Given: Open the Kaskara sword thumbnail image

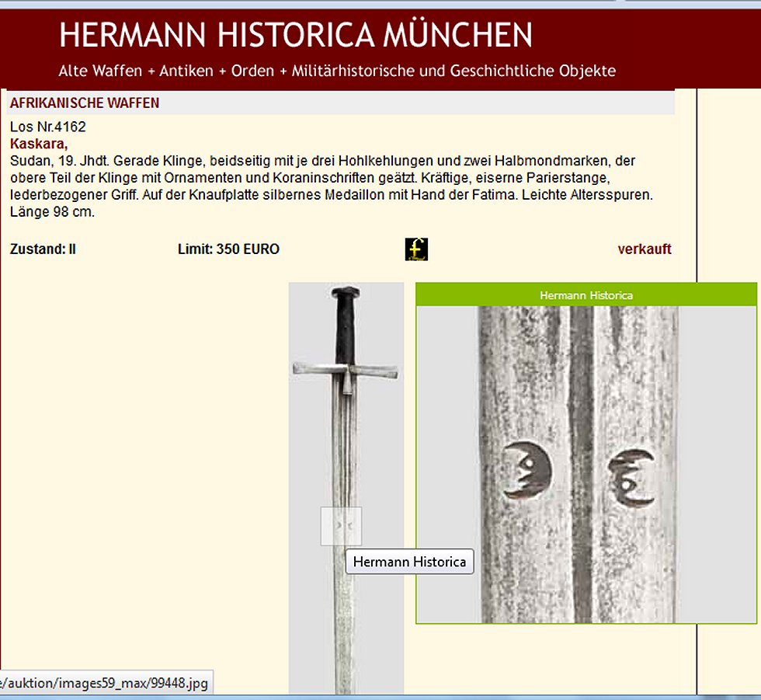Looking at the screenshot, I should (x=346, y=488).
